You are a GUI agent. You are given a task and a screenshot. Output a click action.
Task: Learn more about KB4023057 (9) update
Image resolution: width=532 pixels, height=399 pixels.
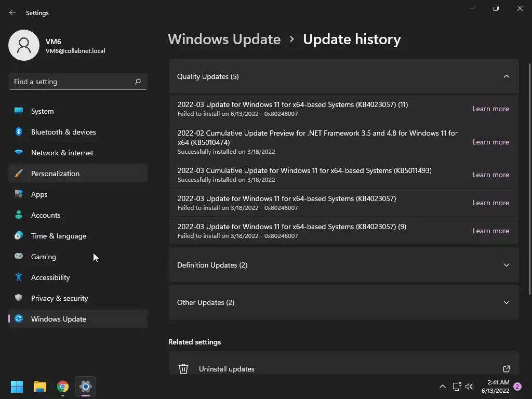pyautogui.click(x=490, y=231)
